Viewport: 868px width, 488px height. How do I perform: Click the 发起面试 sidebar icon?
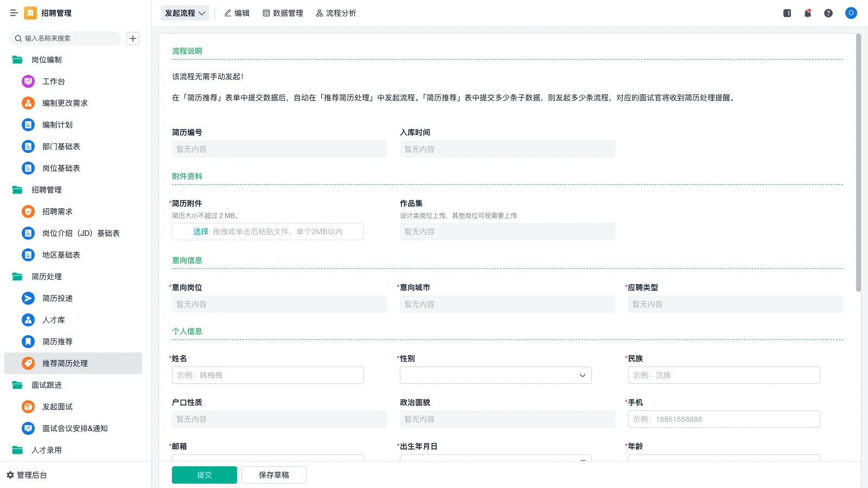28,407
